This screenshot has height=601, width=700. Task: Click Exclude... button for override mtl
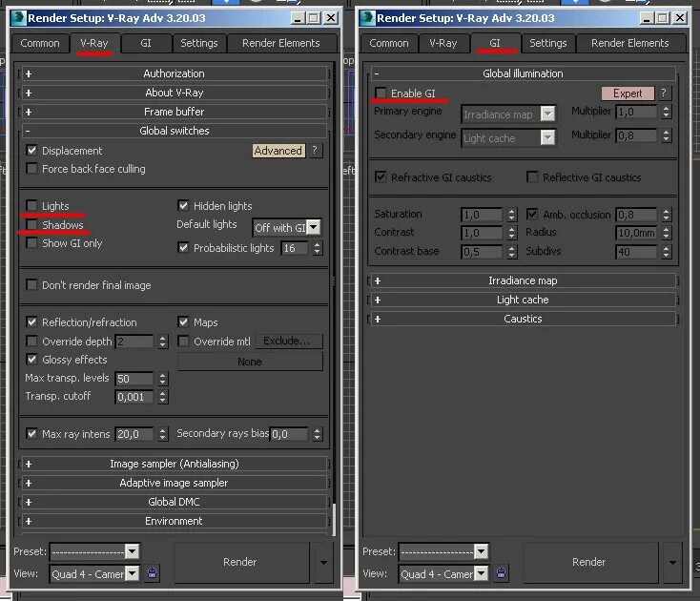(287, 341)
